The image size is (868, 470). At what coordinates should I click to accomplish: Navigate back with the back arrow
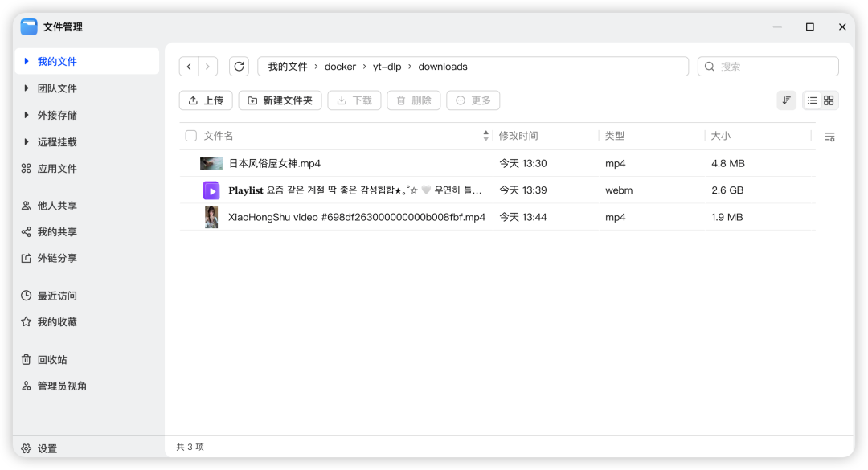tap(189, 66)
